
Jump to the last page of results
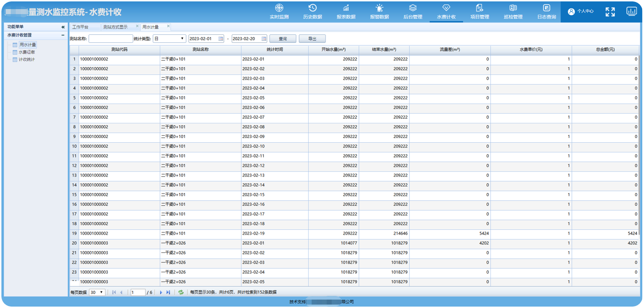[168, 292]
